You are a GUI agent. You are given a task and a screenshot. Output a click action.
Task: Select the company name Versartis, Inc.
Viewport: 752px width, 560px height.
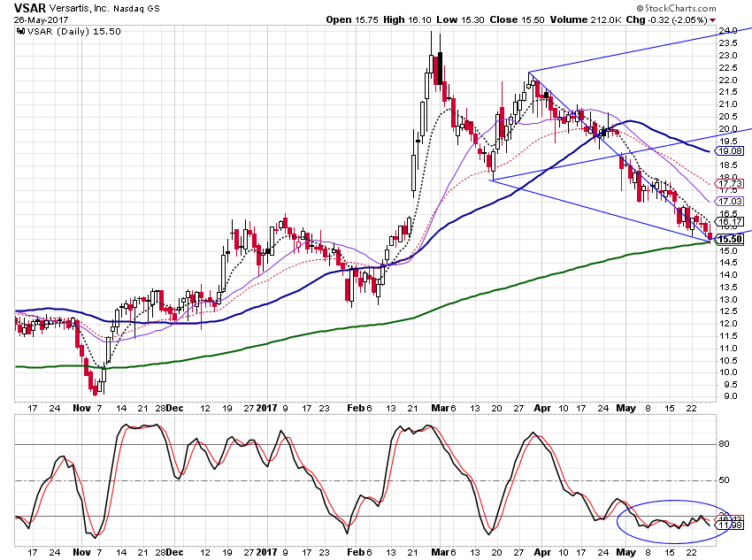pos(79,9)
